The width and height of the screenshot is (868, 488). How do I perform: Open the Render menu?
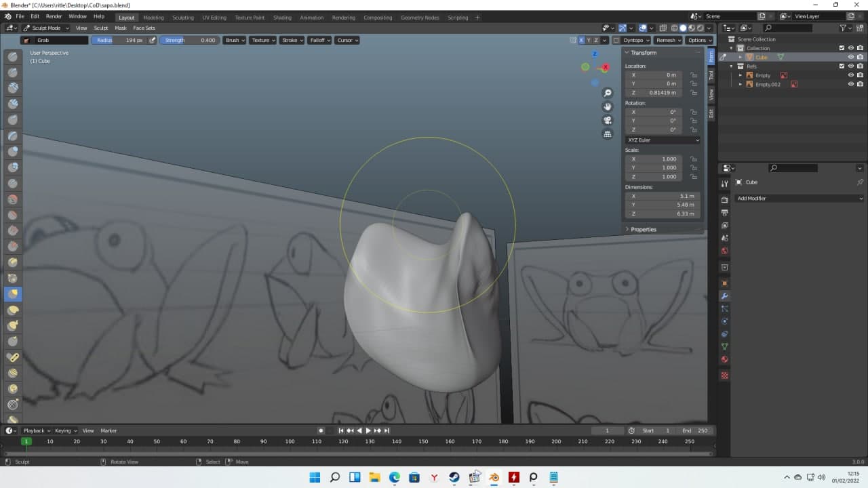pos(54,16)
